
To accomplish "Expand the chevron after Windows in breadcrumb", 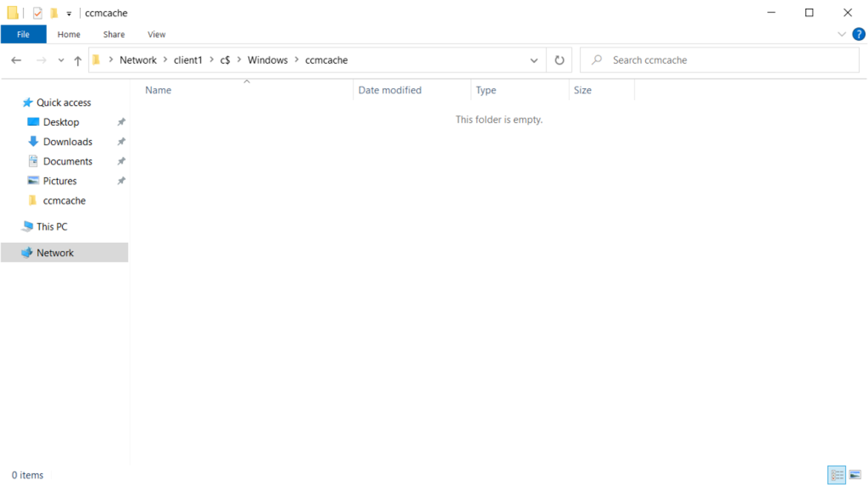I will [297, 60].
